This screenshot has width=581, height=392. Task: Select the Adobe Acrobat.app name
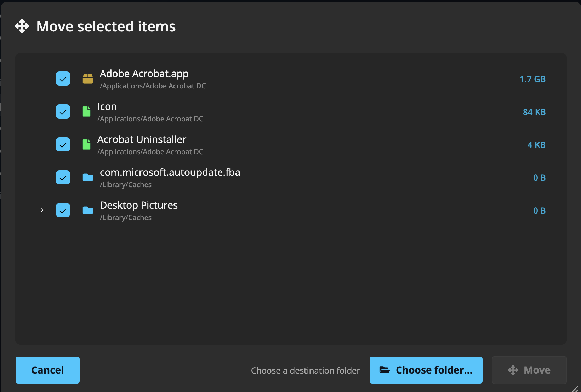[144, 74]
